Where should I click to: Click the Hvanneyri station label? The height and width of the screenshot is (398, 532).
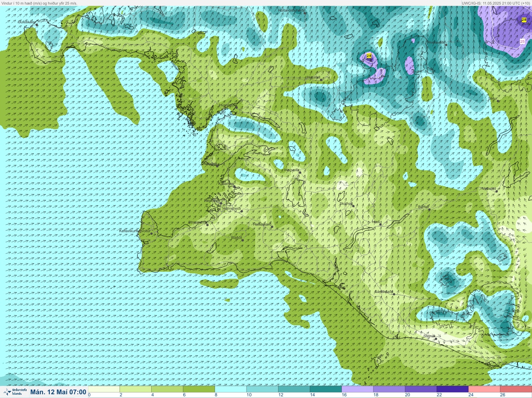(227, 105)
